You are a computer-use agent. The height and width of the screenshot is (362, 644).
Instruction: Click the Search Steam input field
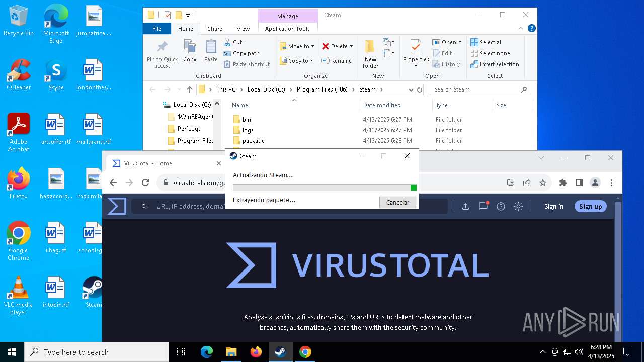pyautogui.click(x=480, y=89)
